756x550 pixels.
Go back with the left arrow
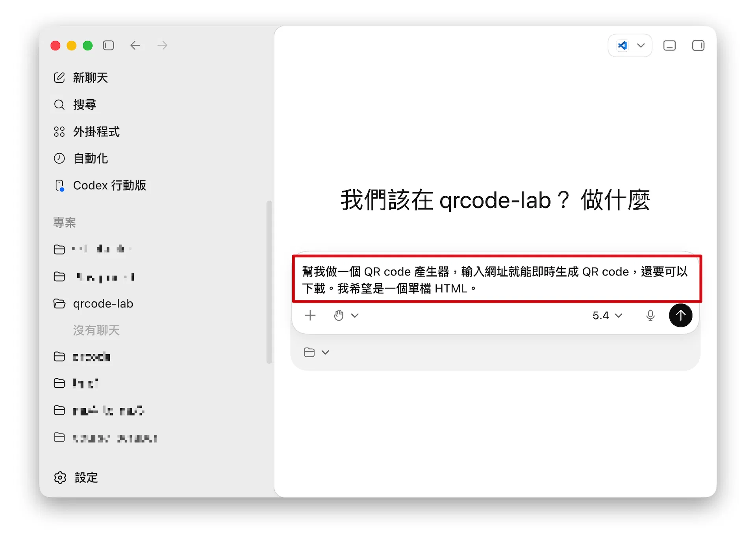click(135, 45)
